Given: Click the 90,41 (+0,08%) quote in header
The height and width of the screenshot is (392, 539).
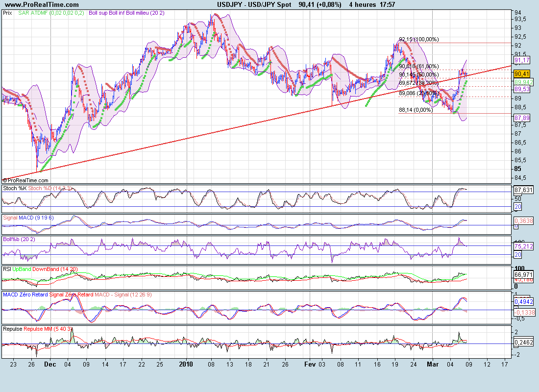Looking at the screenshot, I should [x=320, y=4].
